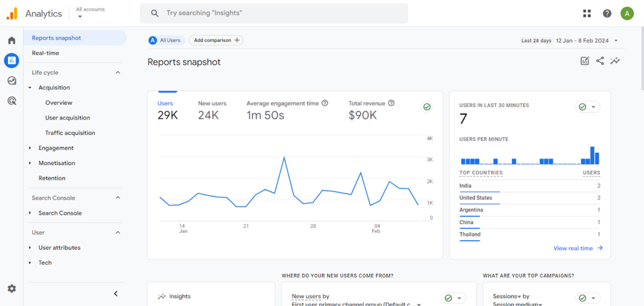Screen dimensions: 644x306
Task: Select the Real-time report menu item
Action: [45, 53]
